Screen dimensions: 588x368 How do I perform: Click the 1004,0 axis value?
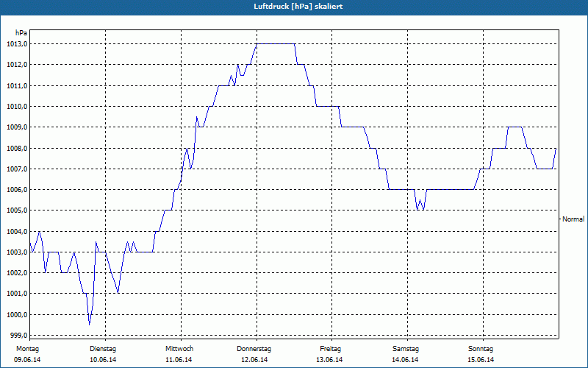click(16, 231)
